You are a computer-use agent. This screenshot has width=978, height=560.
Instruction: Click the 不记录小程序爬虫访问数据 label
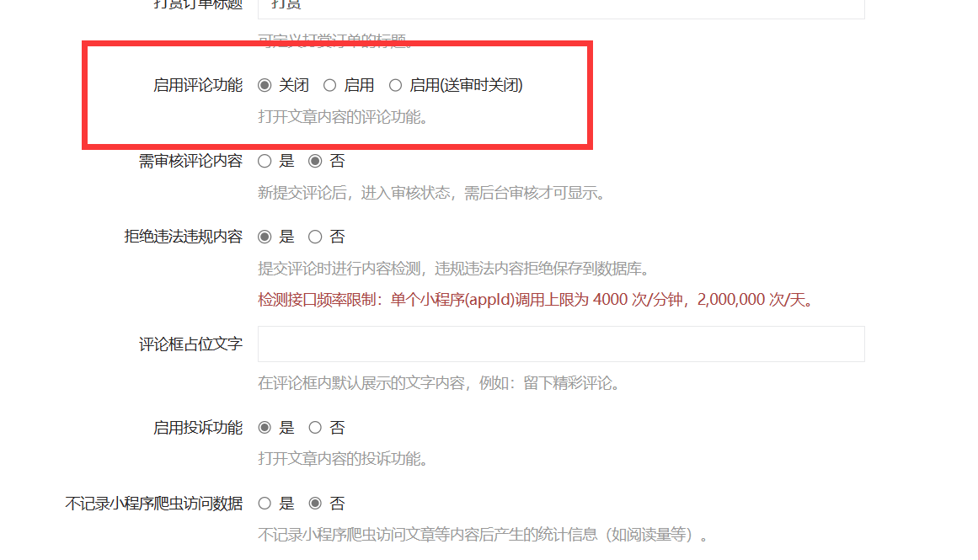pos(153,504)
